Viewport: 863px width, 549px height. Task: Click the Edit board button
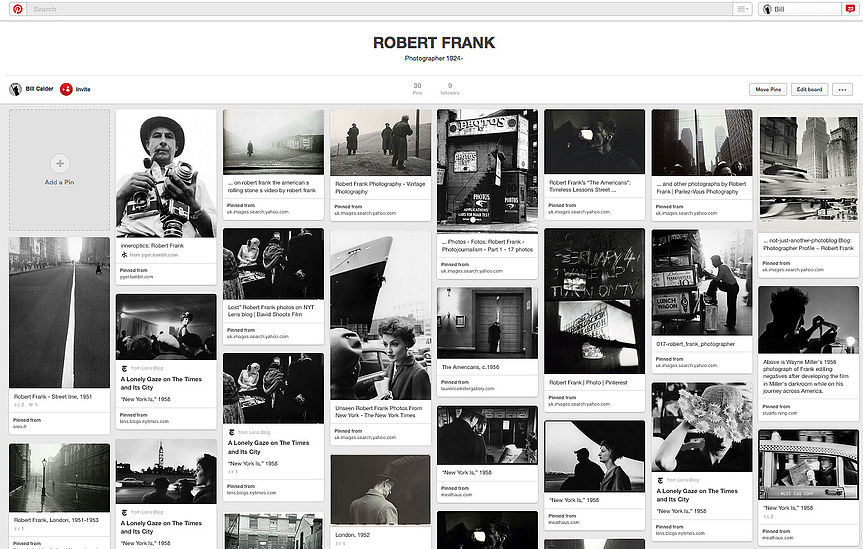pyautogui.click(x=809, y=89)
